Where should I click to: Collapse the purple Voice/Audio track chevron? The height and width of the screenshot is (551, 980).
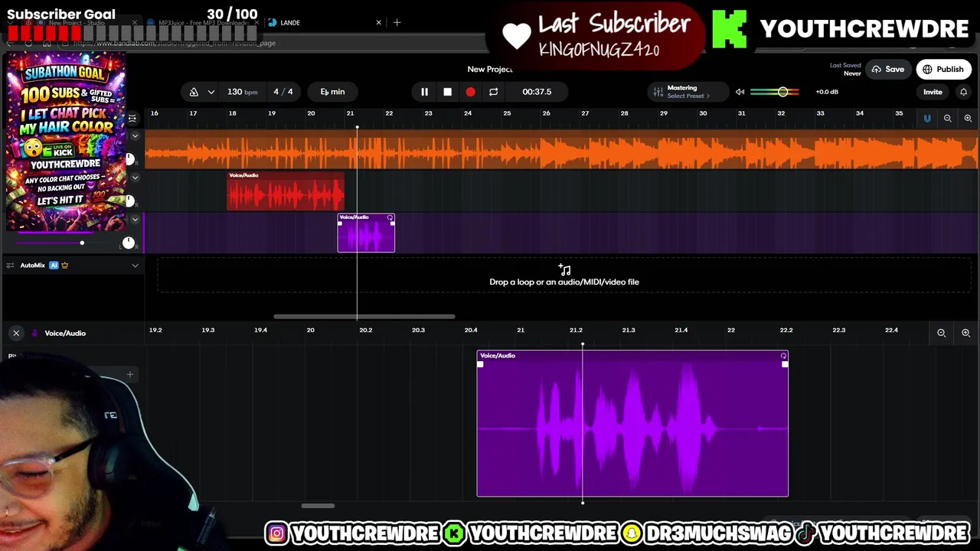(135, 220)
